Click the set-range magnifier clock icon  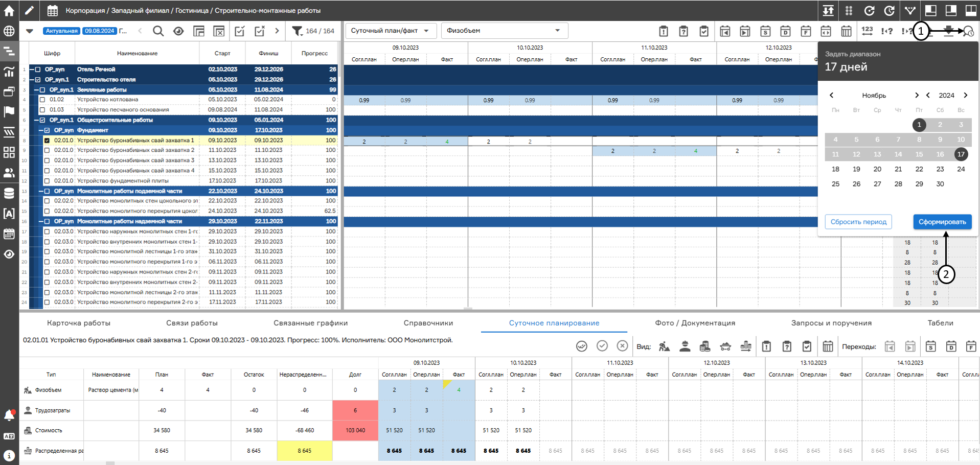pyautogui.click(x=968, y=32)
